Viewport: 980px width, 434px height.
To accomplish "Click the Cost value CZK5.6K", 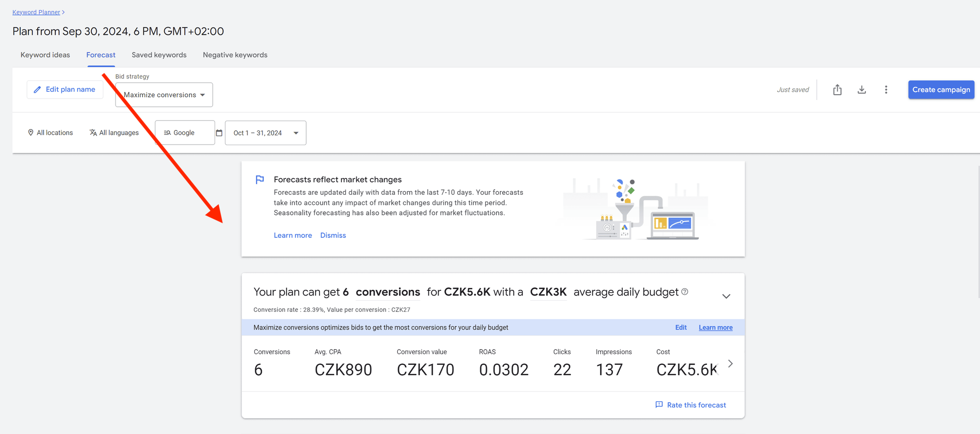I will (687, 370).
